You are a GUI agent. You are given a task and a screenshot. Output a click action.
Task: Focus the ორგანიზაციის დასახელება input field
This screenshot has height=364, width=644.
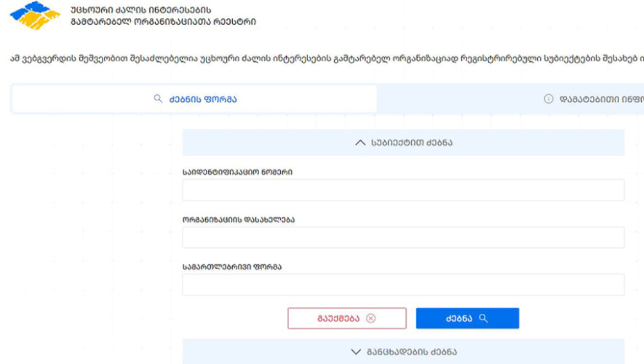pyautogui.click(x=403, y=237)
